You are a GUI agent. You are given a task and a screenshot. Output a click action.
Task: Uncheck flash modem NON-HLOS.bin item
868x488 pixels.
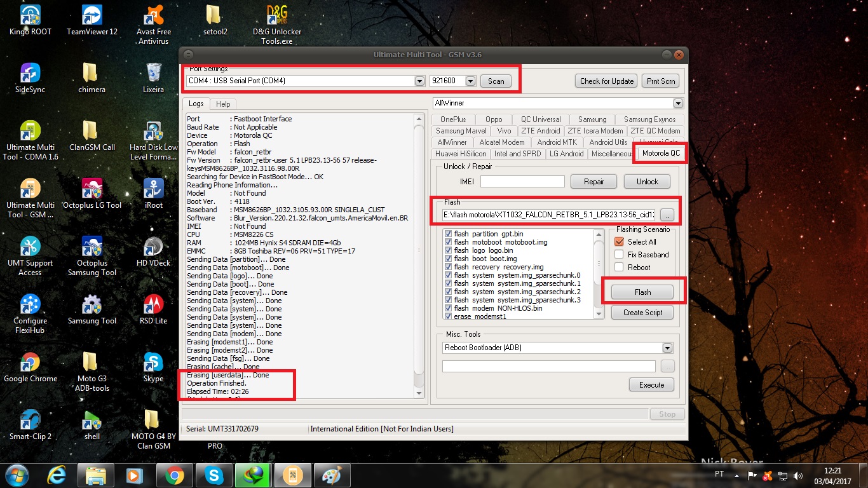(x=449, y=308)
